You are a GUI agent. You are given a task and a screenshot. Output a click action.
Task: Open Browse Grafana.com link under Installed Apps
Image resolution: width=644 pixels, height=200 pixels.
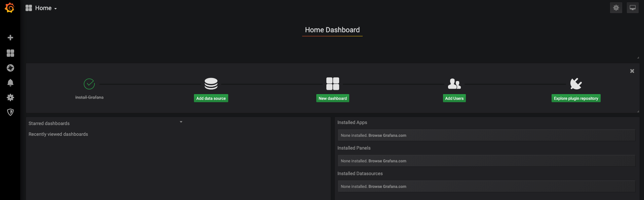coord(387,135)
